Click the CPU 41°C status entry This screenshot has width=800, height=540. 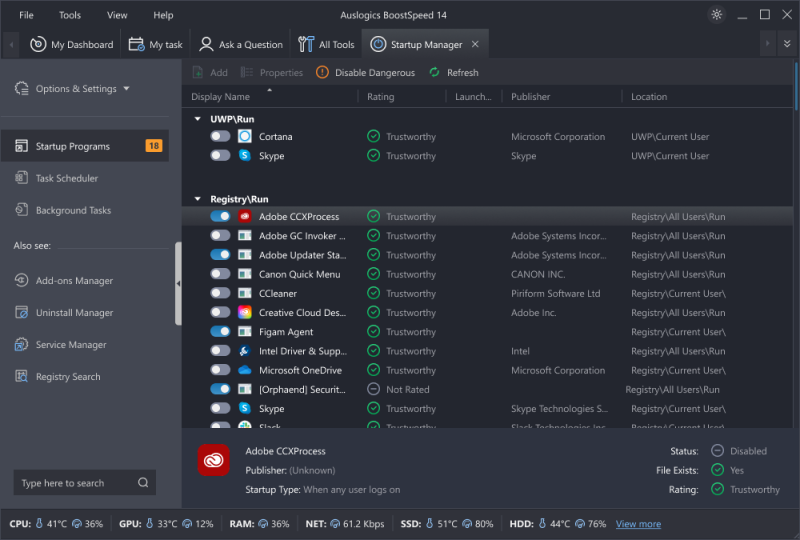[x=56, y=524]
